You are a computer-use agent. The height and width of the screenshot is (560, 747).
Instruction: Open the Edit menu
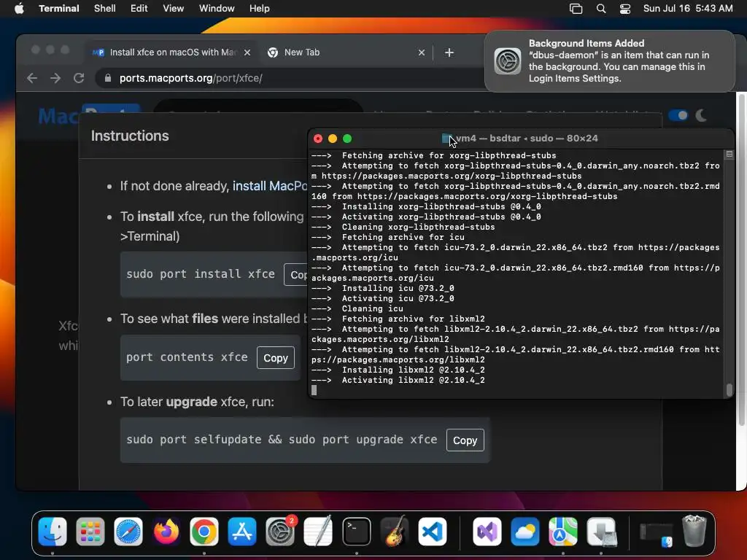click(x=139, y=9)
